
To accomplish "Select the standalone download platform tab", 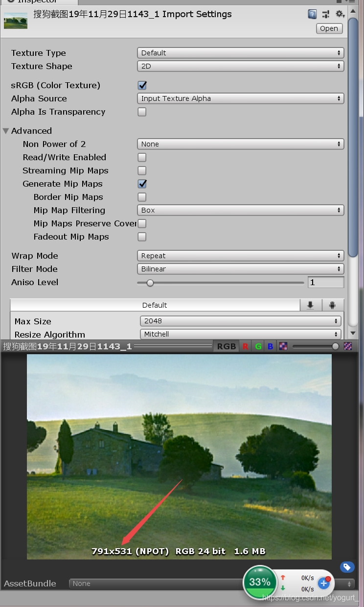I will tap(310, 305).
